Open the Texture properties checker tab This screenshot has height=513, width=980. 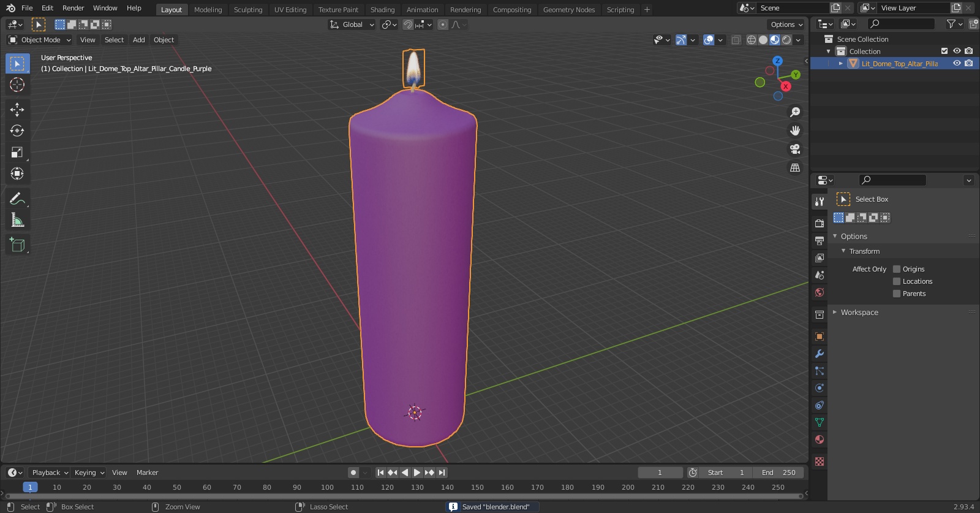[x=820, y=462]
